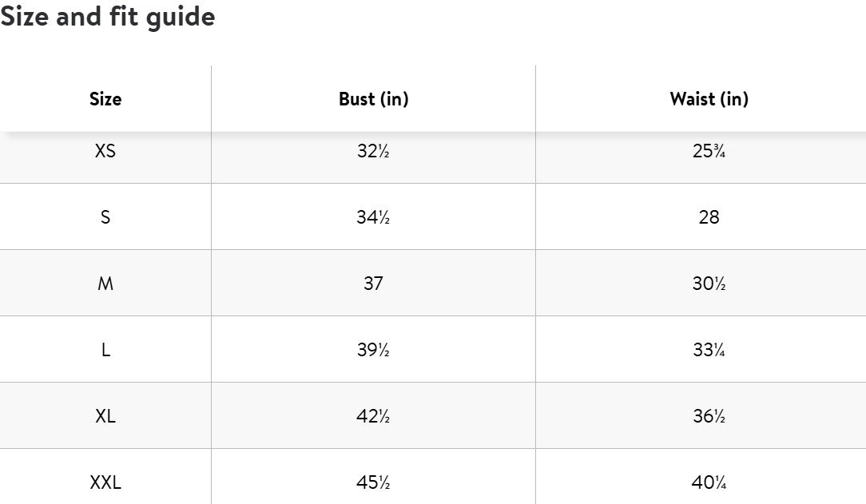Select the Size column header
The width and height of the screenshot is (866, 504).
click(105, 99)
